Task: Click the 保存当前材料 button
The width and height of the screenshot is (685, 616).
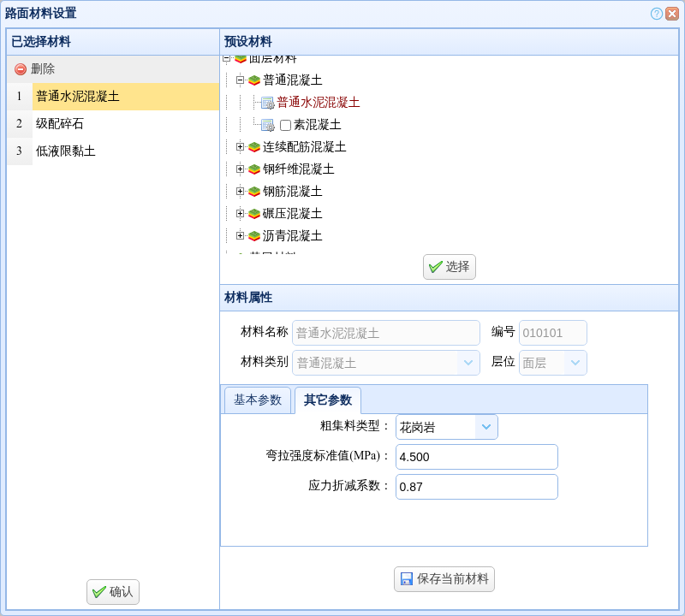Action: pyautogui.click(x=444, y=579)
